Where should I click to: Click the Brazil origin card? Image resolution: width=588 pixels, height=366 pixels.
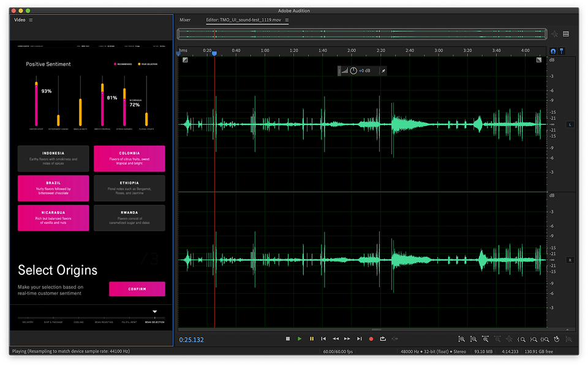click(x=53, y=189)
